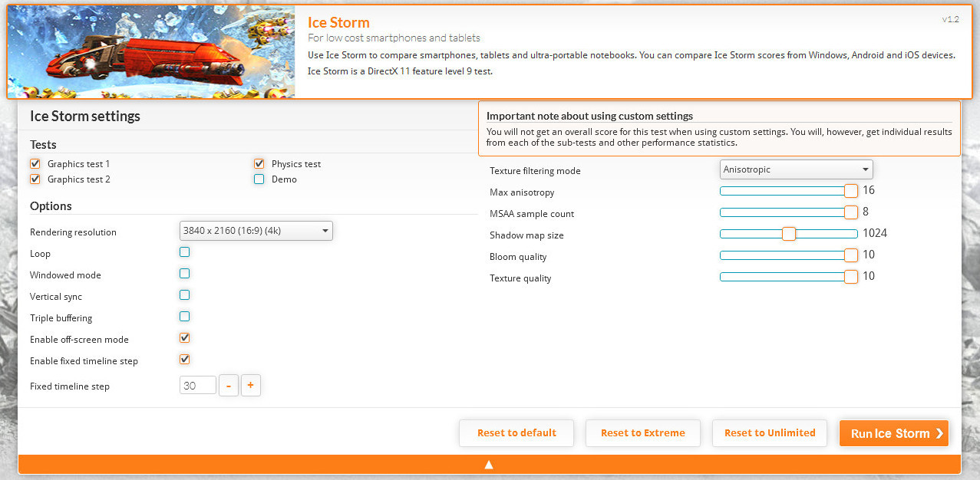980x480 pixels.
Task: Click the Ice Storm title heading
Action: click(338, 22)
